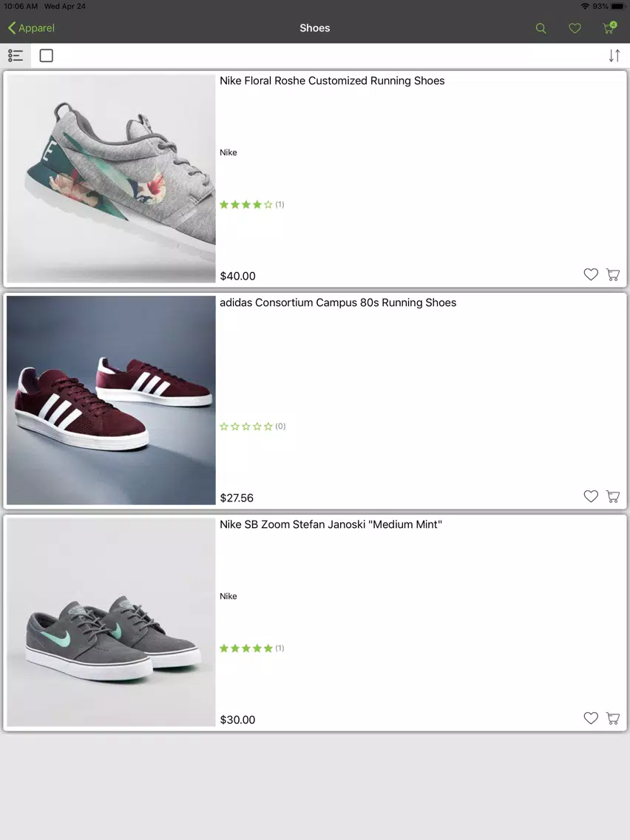Add Nike Floral Roshe to cart
This screenshot has width=630, height=840.
pos(613,274)
